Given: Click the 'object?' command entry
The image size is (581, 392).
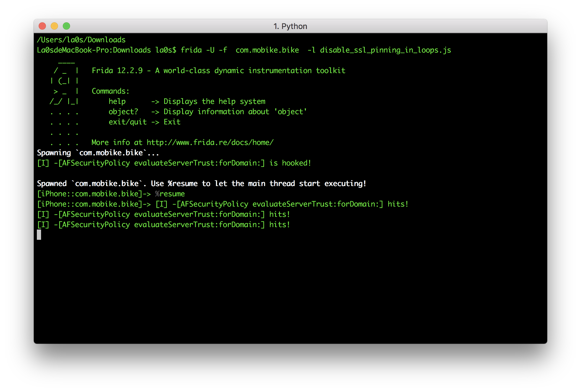Looking at the screenshot, I should pos(123,112).
